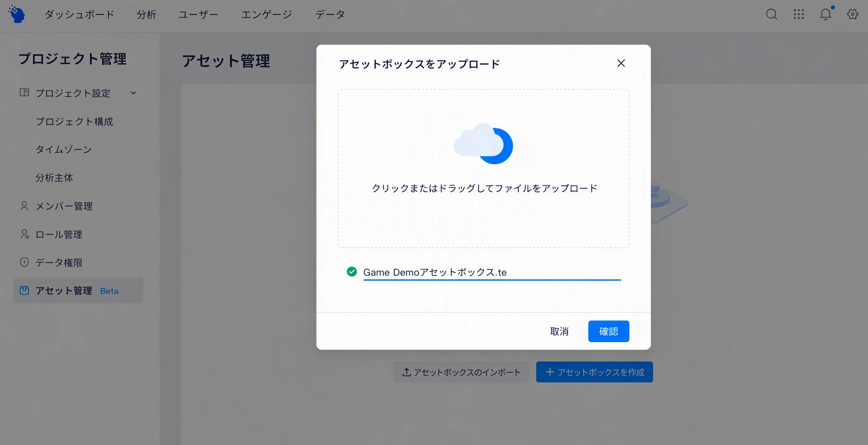Click the アセット管理 box icon in sidebar
This screenshot has width=868, height=445.
tap(24, 290)
